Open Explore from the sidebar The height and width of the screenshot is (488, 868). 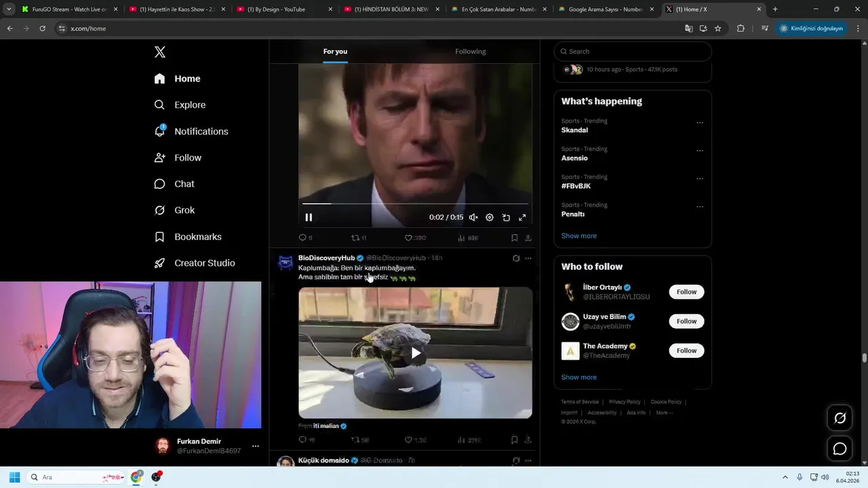[180, 105]
